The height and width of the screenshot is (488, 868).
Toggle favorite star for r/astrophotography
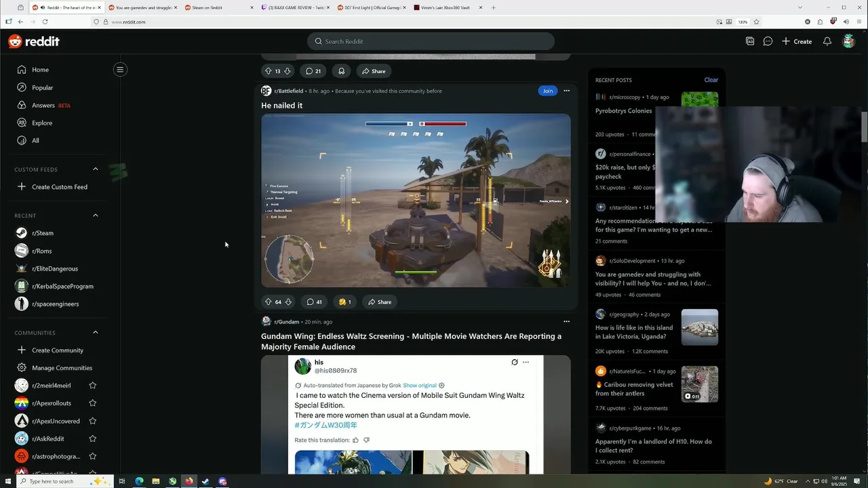point(93,456)
